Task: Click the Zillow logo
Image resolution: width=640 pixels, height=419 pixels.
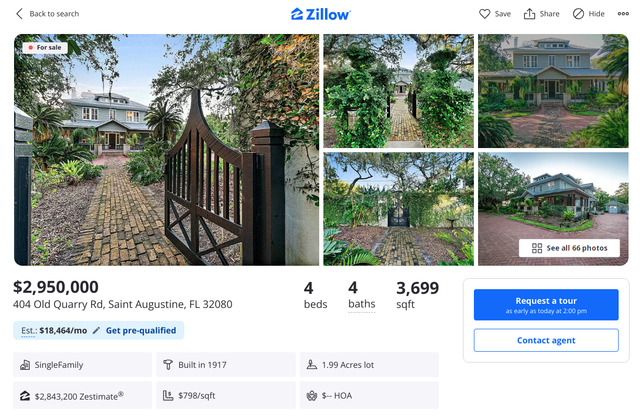Action: [x=320, y=14]
